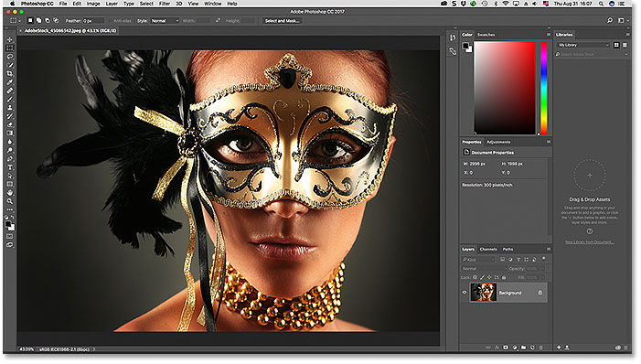Click the Intersect with Selection mode button

(x=56, y=20)
